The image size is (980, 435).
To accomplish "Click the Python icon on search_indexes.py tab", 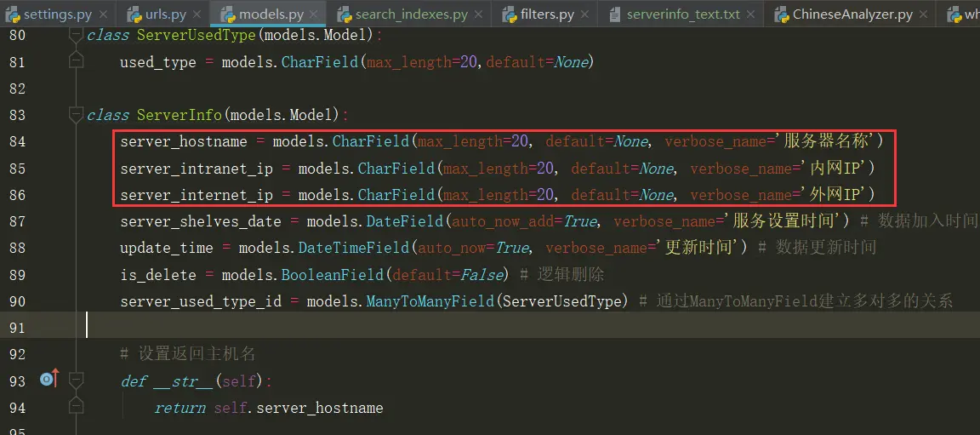I will click(x=344, y=14).
